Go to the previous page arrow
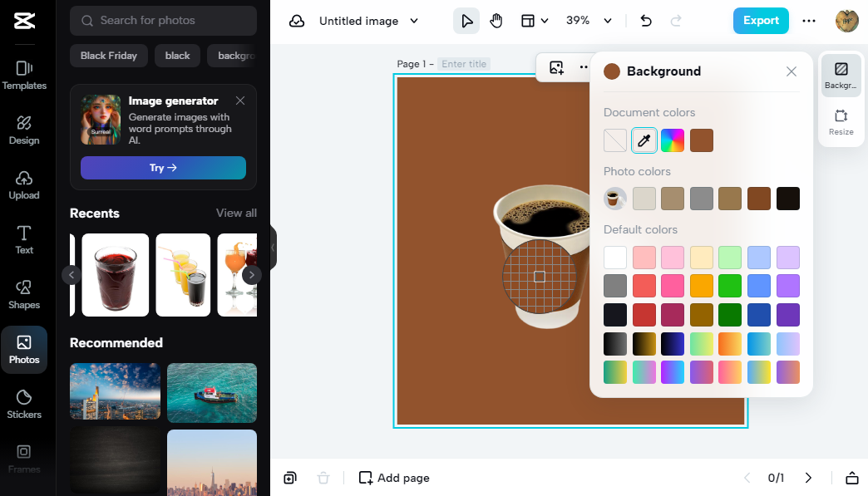 [x=747, y=478]
